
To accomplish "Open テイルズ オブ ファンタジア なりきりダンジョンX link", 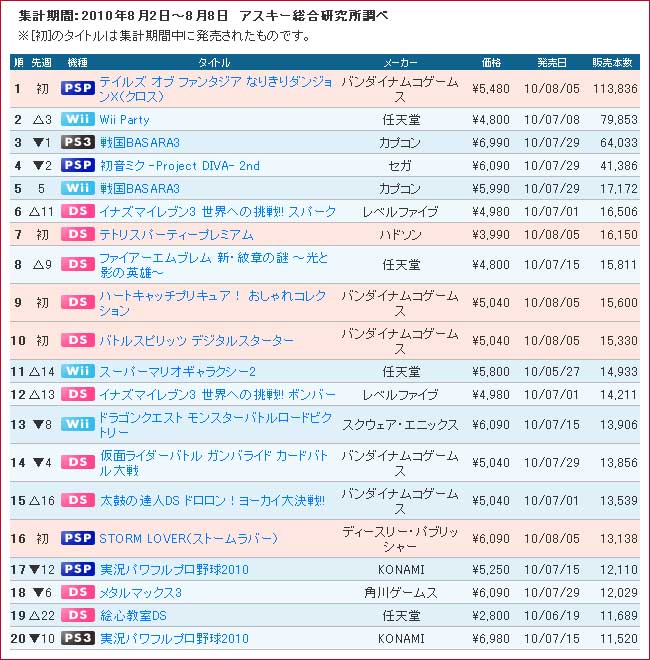I will pyautogui.click(x=216, y=89).
